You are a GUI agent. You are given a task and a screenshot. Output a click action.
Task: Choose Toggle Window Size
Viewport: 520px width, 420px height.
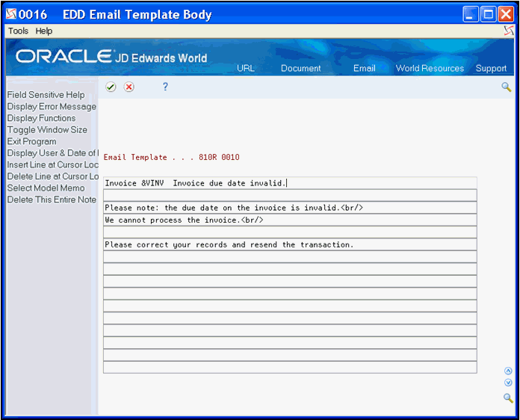point(47,130)
